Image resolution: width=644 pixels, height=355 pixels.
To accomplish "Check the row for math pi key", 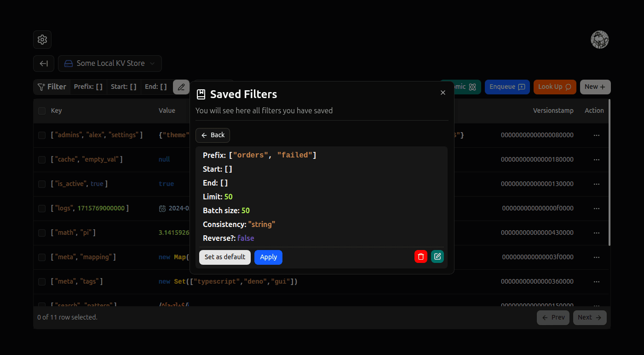I will (x=41, y=233).
